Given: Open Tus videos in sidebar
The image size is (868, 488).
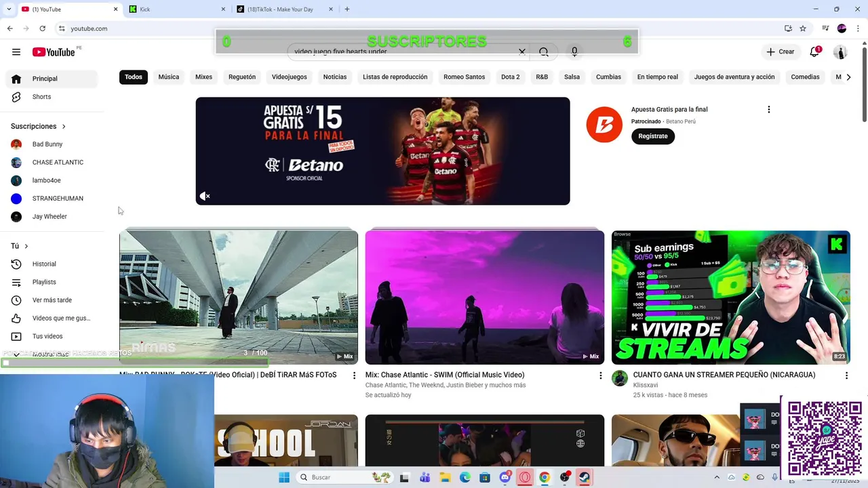Looking at the screenshot, I should coord(52,336).
